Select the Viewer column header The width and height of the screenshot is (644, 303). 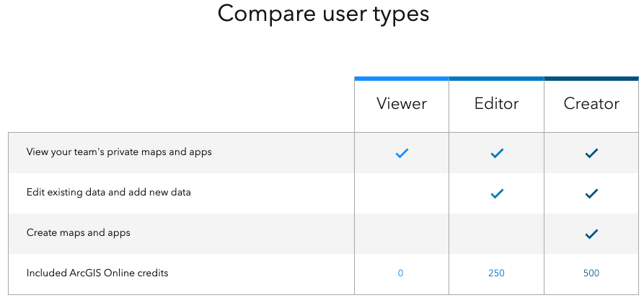[x=402, y=104]
